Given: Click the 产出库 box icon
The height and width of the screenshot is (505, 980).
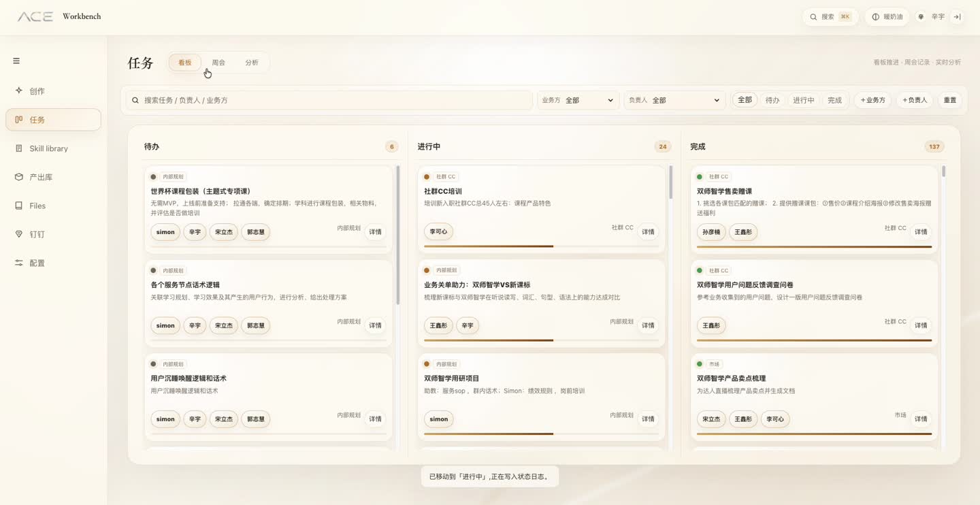Looking at the screenshot, I should click(x=19, y=177).
